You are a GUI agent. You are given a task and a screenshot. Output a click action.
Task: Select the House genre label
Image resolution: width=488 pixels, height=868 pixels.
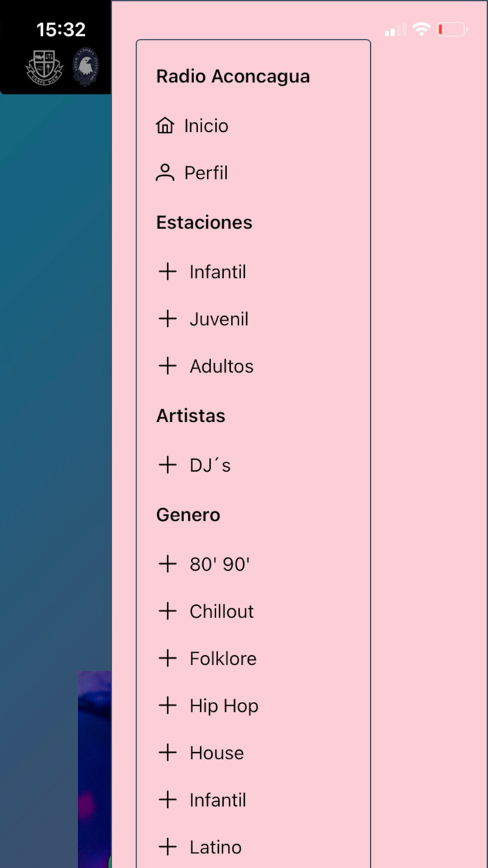tap(216, 753)
